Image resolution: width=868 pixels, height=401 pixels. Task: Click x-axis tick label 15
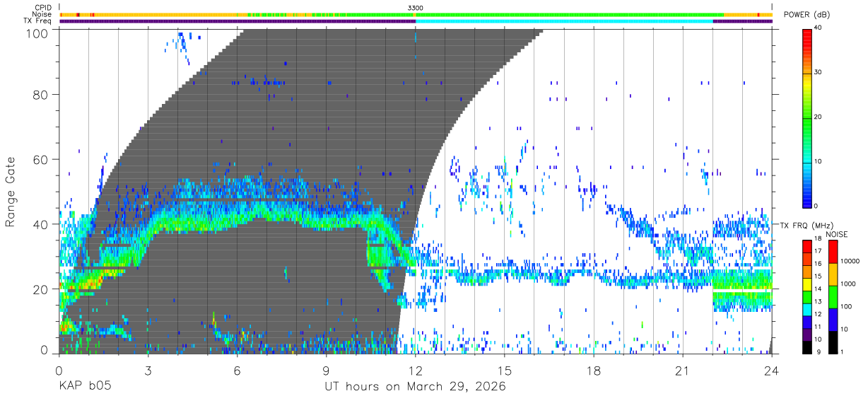(505, 371)
